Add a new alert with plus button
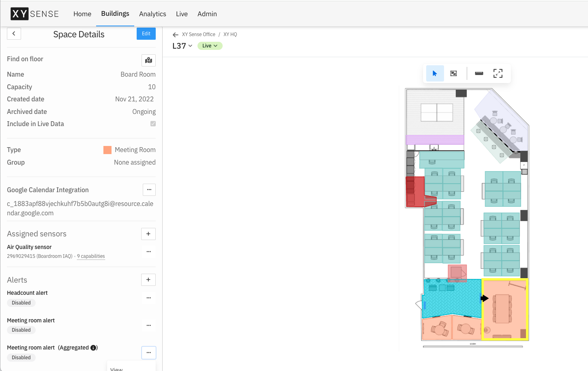The height and width of the screenshot is (371, 588). pyautogui.click(x=148, y=280)
